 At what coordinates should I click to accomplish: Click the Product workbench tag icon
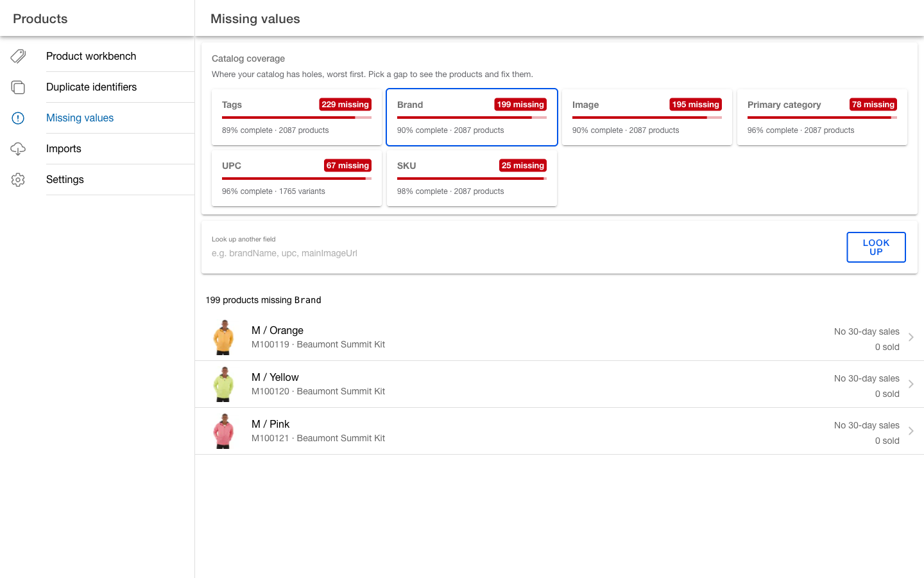pos(18,57)
